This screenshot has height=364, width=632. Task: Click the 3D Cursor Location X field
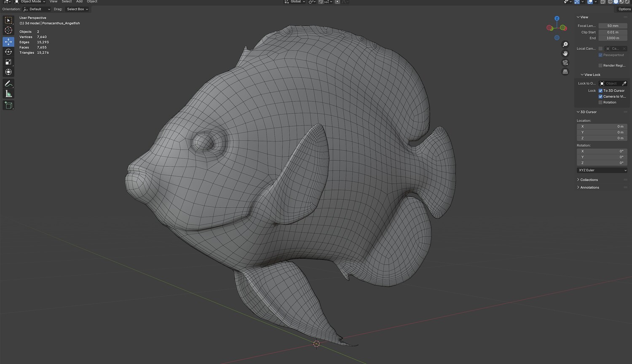(x=602, y=126)
